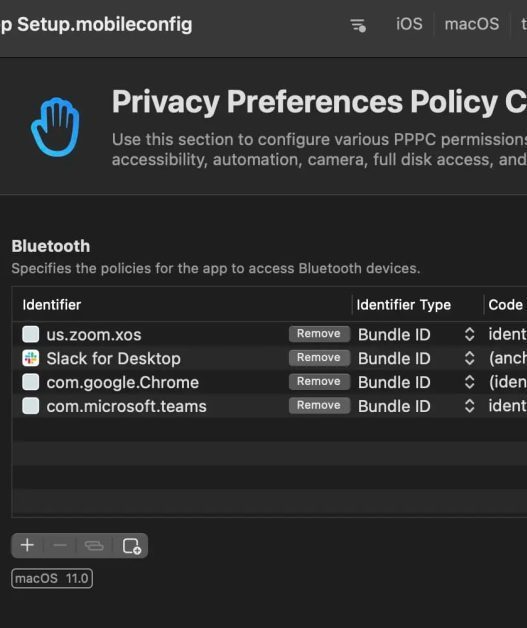527x628 pixels.
Task: Click the com.google.Chrome icon placeholder
Action: pos(30,382)
